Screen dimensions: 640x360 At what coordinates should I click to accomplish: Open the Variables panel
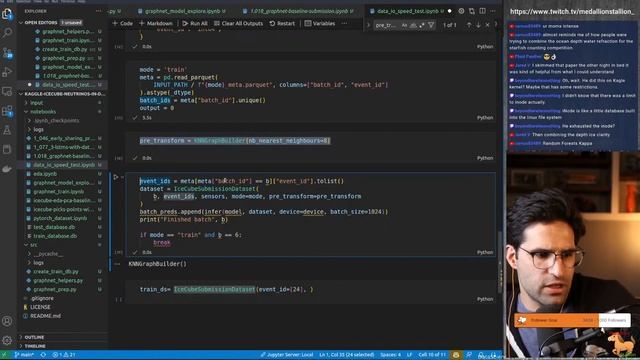pos(320,23)
